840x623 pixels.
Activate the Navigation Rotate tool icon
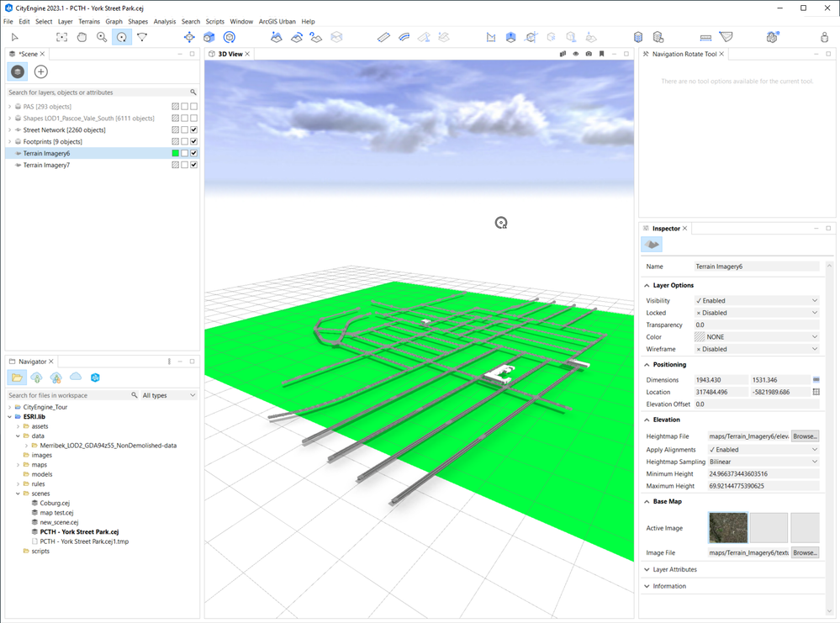click(x=122, y=37)
